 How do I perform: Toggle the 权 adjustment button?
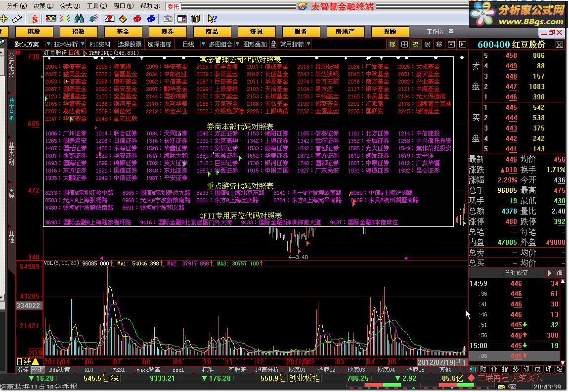(x=415, y=44)
